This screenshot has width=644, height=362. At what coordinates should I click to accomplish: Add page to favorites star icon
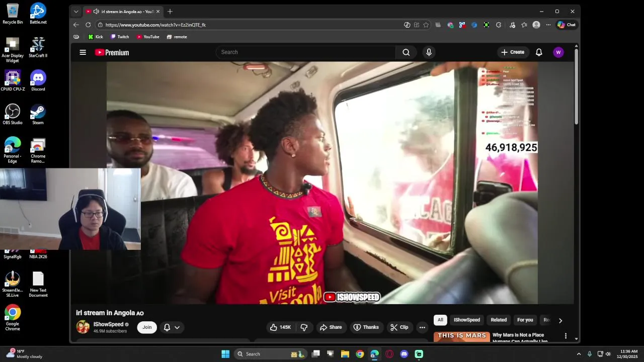point(426,25)
